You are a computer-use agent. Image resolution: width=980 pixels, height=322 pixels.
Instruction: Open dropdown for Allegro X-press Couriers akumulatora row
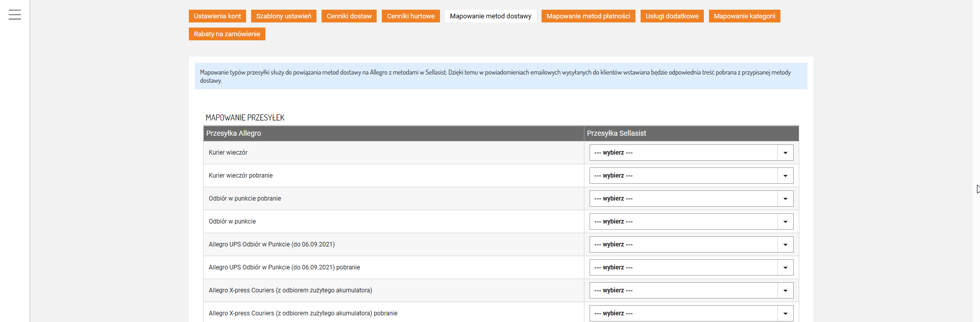coord(692,290)
